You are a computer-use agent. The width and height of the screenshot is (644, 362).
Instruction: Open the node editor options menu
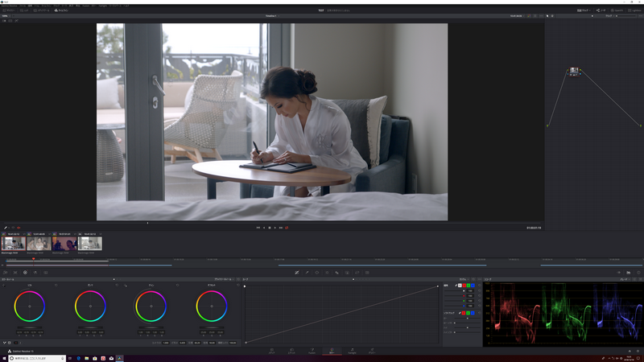click(x=640, y=16)
